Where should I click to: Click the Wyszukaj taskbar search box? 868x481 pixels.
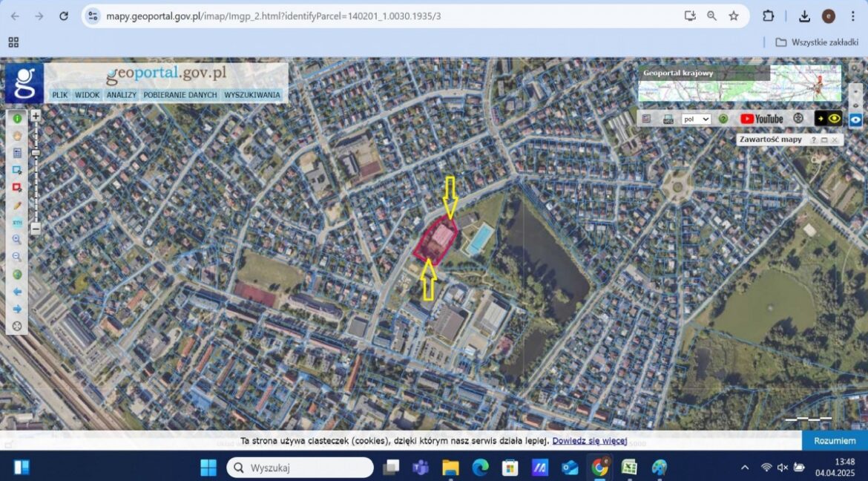coord(300,467)
